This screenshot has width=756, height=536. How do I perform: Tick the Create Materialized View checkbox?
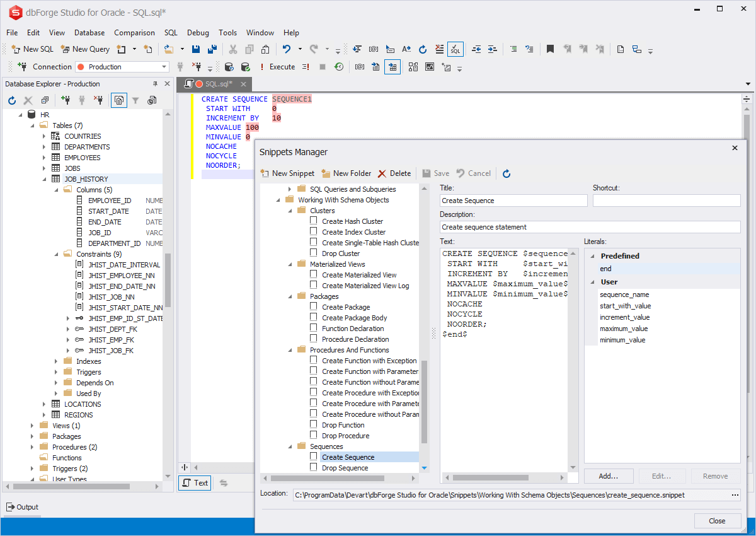point(314,274)
